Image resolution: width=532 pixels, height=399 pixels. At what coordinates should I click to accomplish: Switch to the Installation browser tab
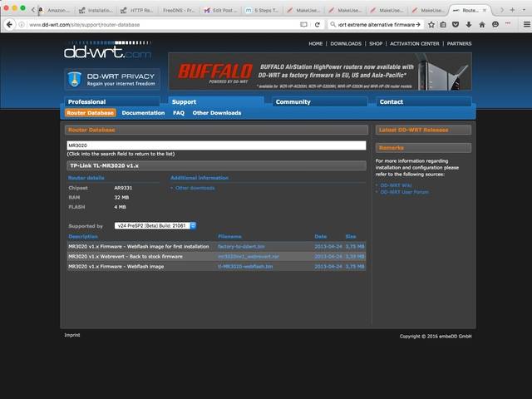(96, 11)
